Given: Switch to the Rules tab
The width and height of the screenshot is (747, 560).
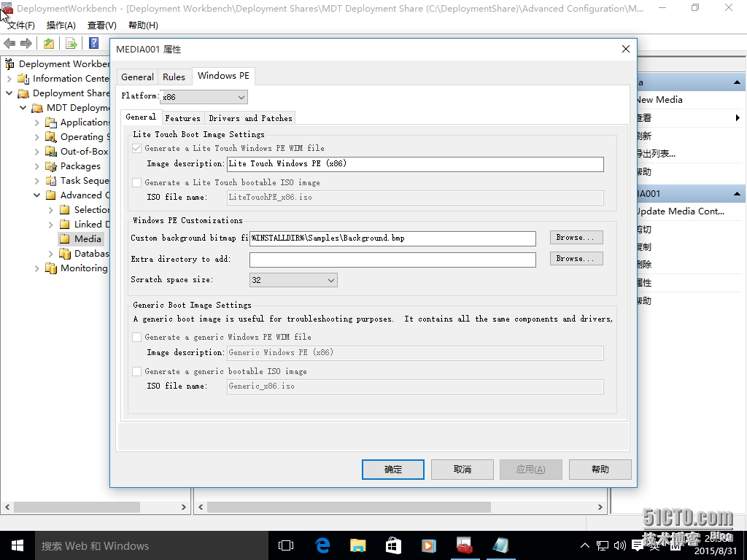Looking at the screenshot, I should tap(174, 77).
